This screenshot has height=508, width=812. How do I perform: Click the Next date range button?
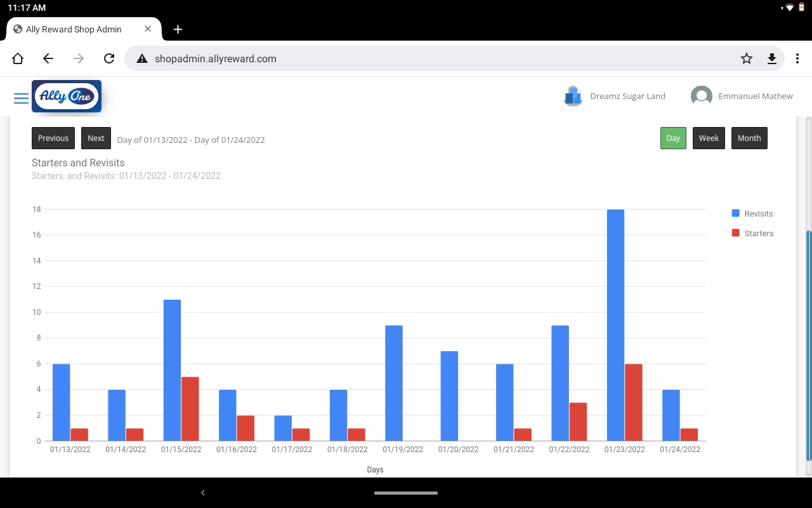[x=96, y=138]
